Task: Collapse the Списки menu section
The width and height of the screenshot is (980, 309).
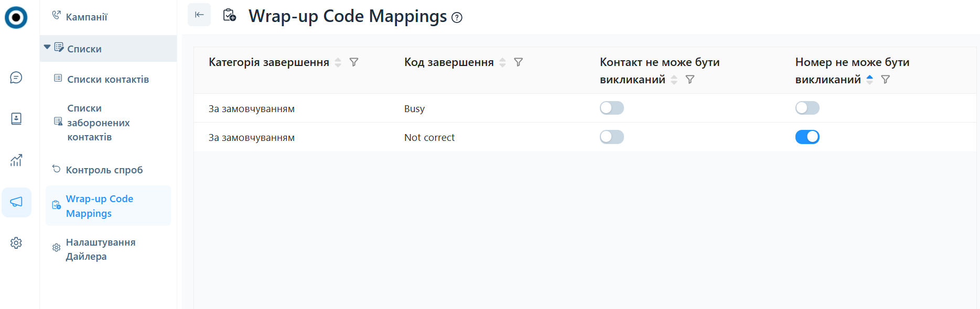Action: (x=48, y=48)
